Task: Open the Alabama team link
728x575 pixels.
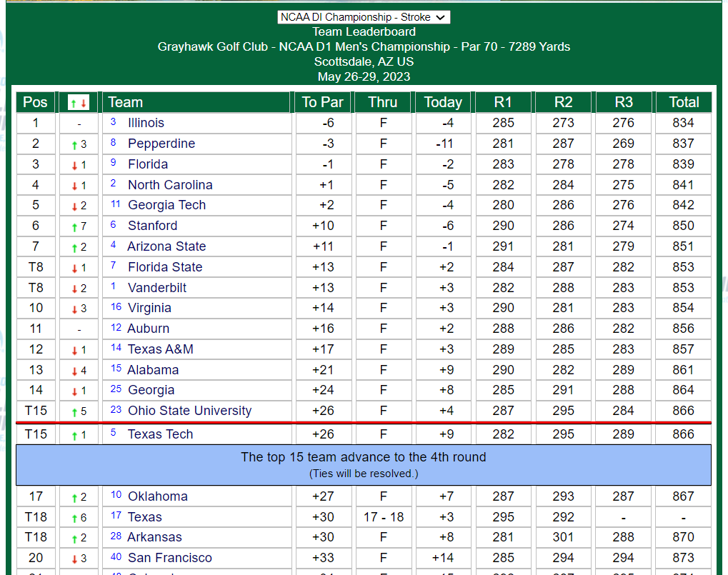Action: click(x=153, y=370)
